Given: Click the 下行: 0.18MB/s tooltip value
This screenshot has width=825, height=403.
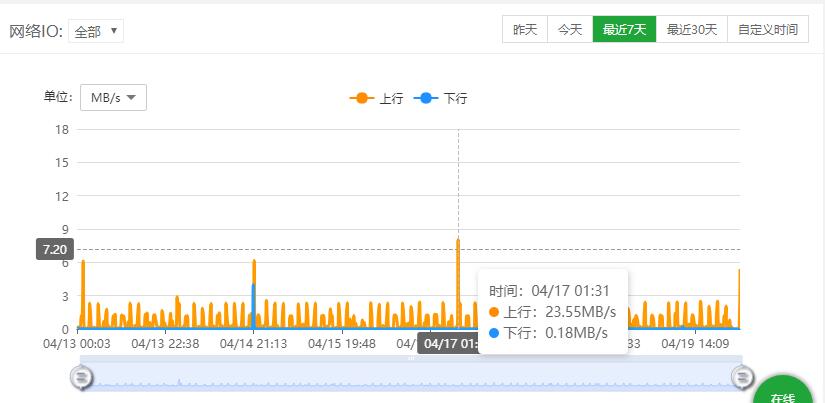Looking at the screenshot, I should click(x=548, y=333).
